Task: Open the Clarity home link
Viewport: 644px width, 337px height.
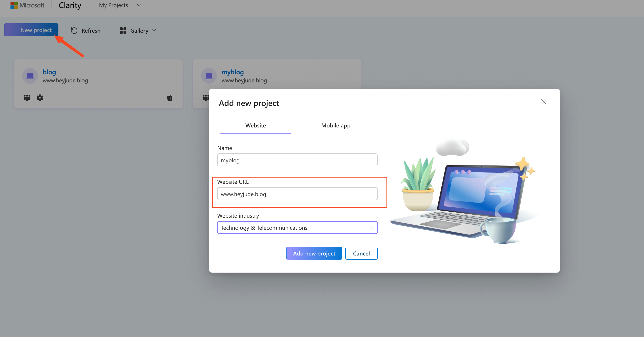Action: 70,5
